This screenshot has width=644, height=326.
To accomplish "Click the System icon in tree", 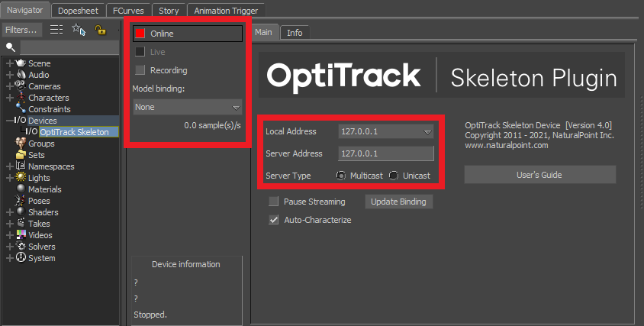I will click(x=21, y=258).
